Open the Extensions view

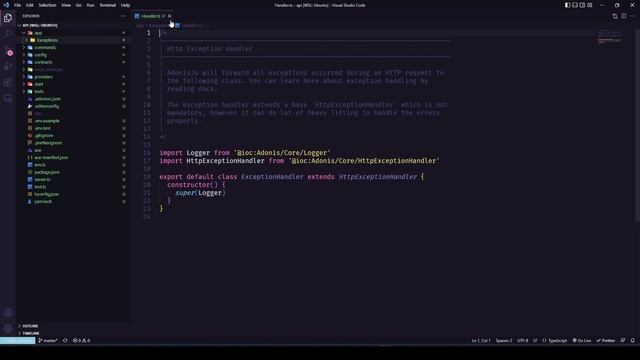point(8,83)
